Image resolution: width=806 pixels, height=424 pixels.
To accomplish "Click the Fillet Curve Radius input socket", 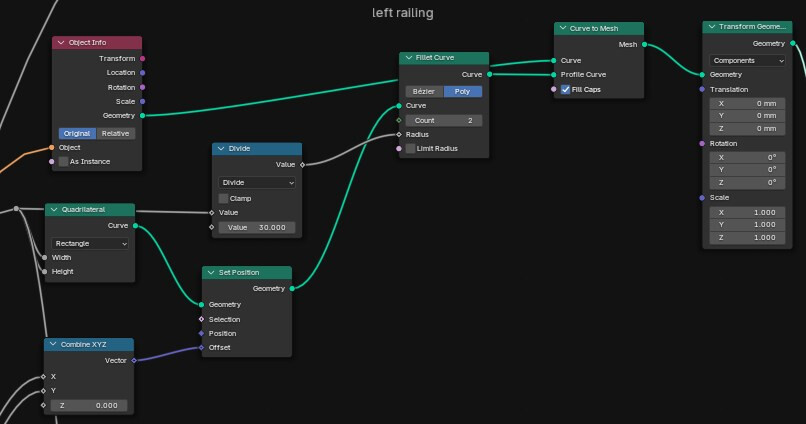I will pyautogui.click(x=399, y=135).
